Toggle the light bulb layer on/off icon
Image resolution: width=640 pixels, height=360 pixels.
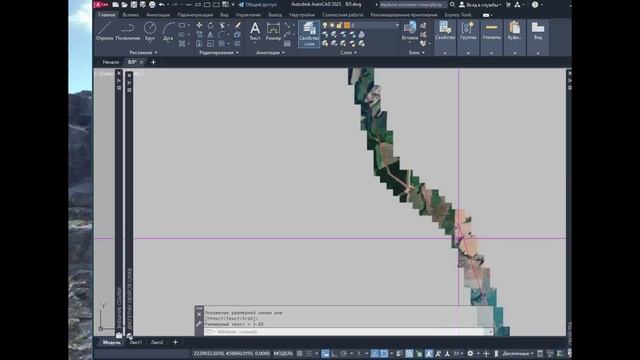tap(325, 25)
